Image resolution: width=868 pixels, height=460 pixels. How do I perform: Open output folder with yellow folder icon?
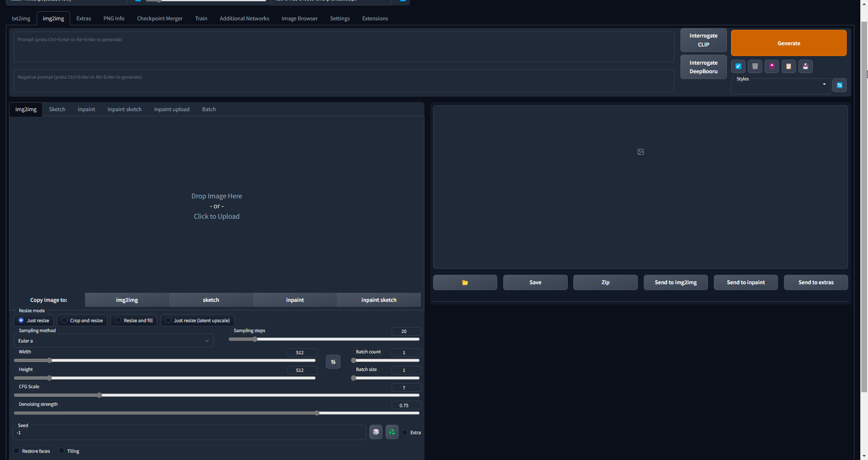(x=465, y=282)
